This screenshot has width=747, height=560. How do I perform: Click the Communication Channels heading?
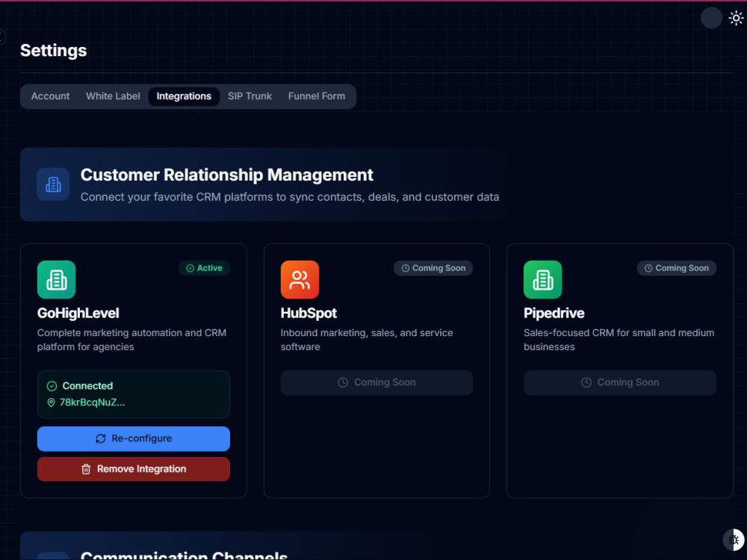pos(184,555)
